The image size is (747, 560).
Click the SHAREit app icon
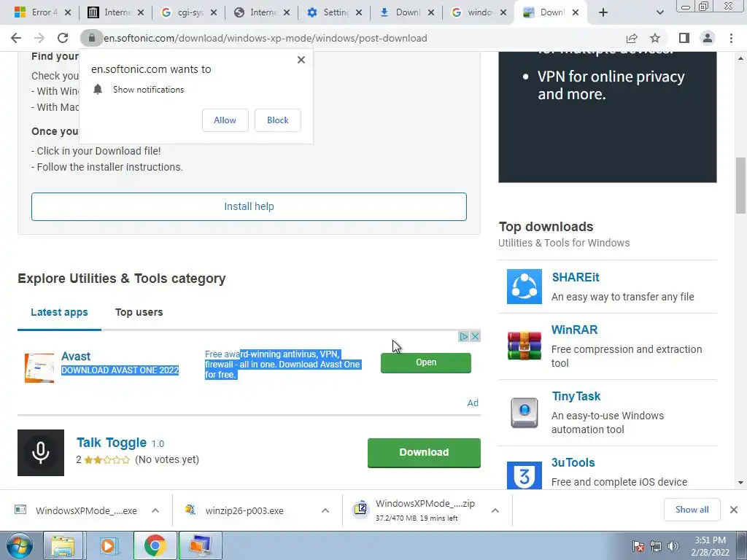[x=525, y=287]
